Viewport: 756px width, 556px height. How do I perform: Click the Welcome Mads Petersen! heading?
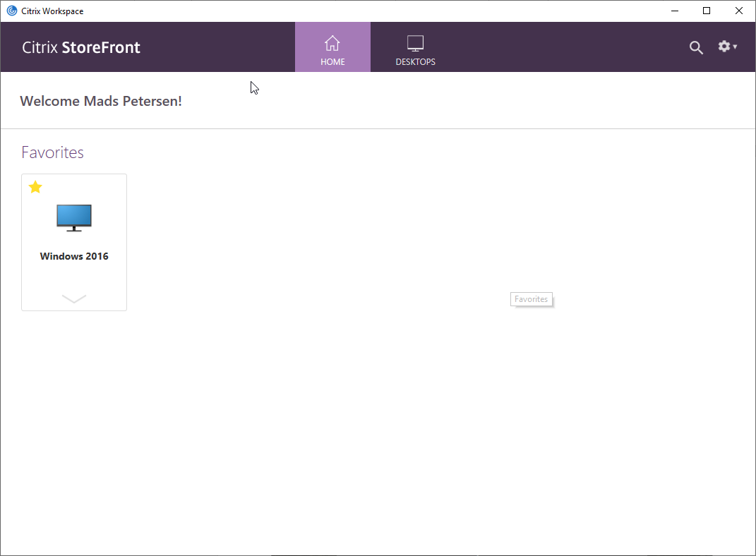(x=101, y=101)
